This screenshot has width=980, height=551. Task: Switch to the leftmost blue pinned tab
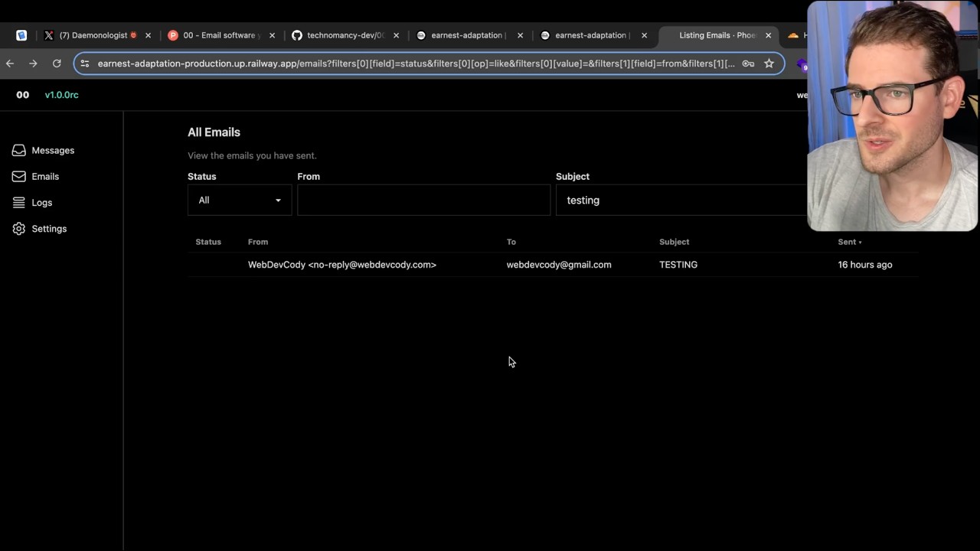(x=21, y=35)
